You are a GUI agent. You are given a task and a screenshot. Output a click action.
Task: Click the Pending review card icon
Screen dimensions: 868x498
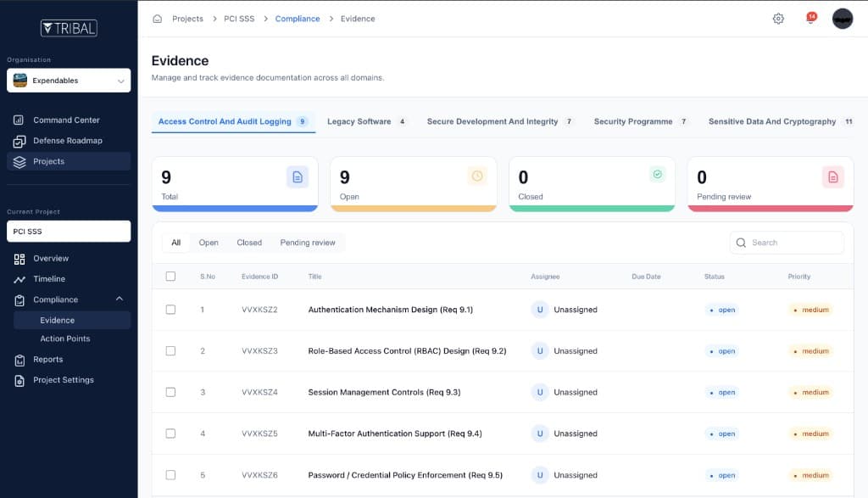pos(833,177)
